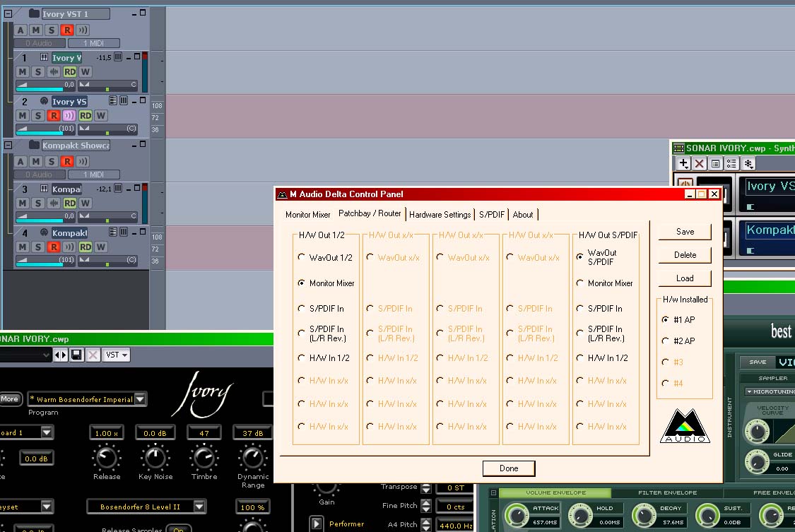
Task: Adjust the Timbre knob in Ivory
Action: tap(204, 458)
